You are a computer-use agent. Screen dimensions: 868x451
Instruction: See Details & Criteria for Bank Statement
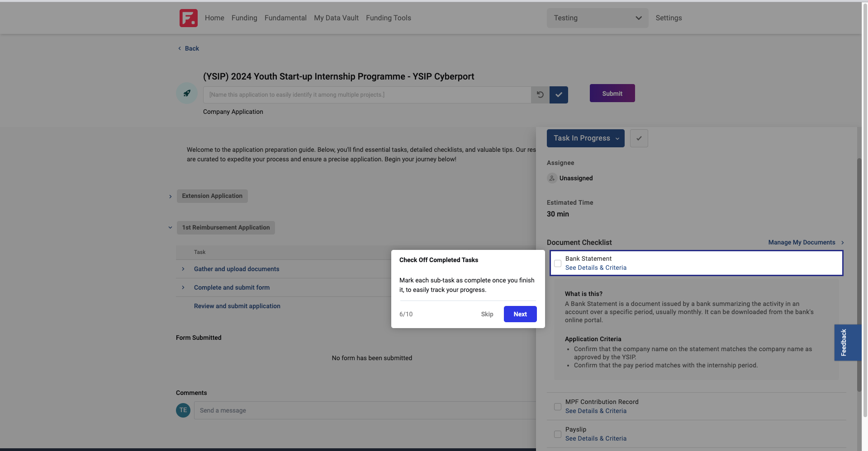pos(596,268)
